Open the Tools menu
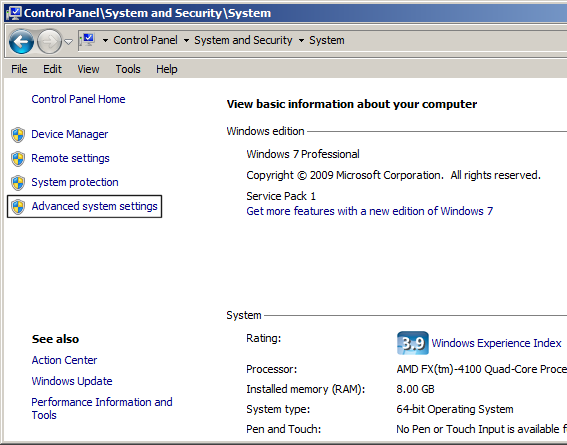This screenshot has height=445, width=567. (128, 69)
